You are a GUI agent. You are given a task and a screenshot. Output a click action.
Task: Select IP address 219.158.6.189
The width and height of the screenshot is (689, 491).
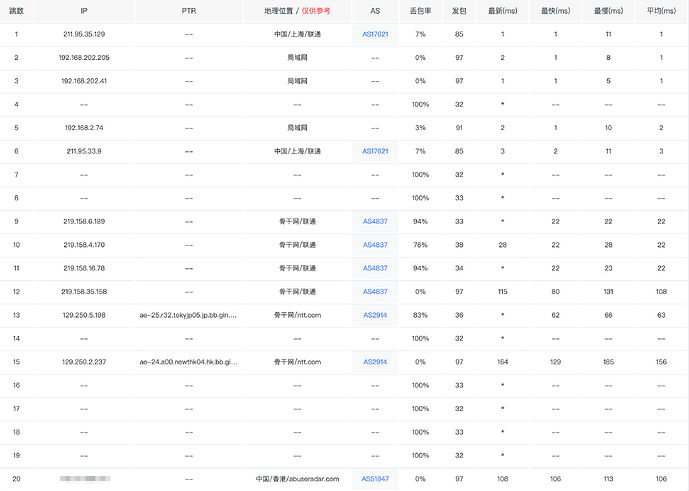click(x=84, y=222)
